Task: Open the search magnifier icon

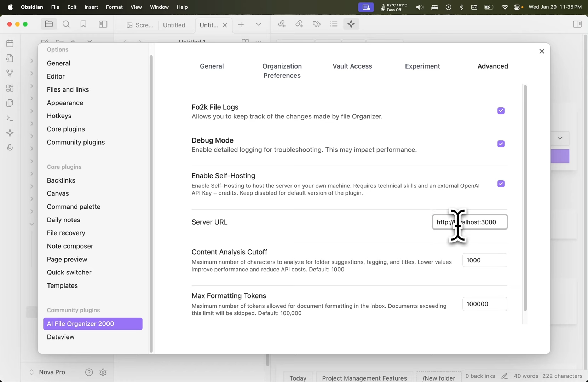Action: tap(66, 24)
